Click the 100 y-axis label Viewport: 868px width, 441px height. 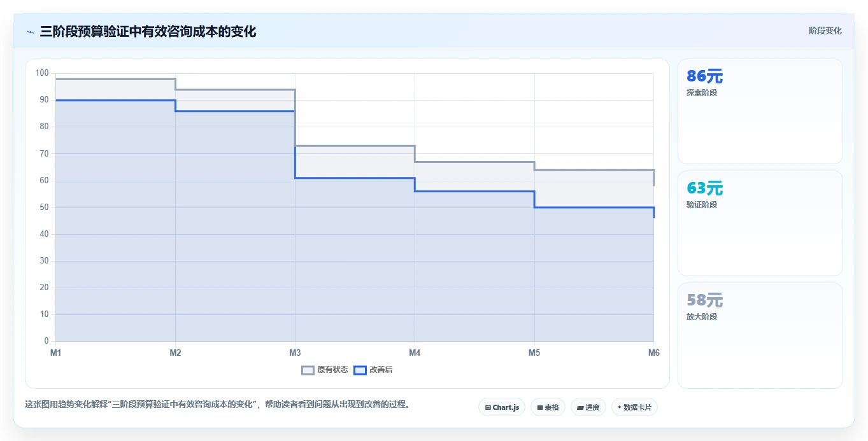tap(42, 73)
